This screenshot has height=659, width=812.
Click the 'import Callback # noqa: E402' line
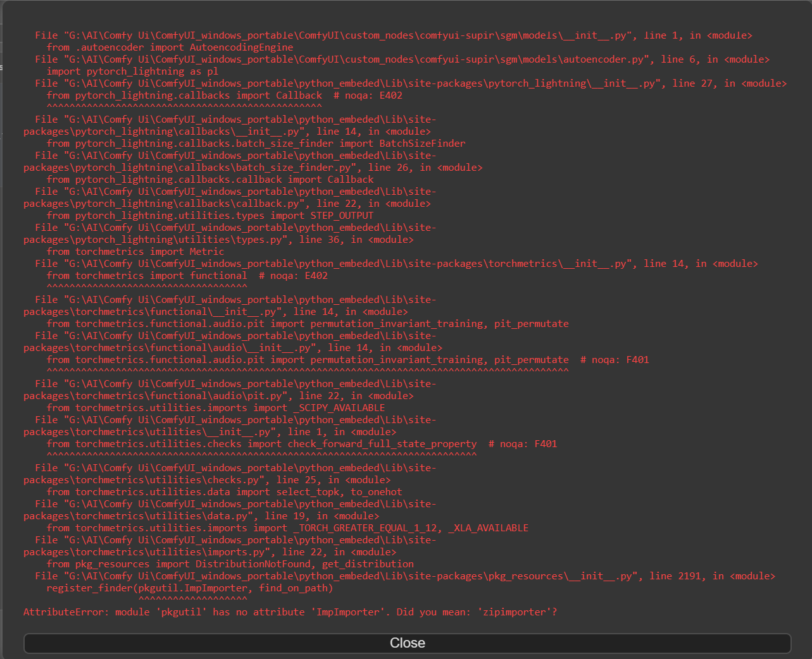(x=224, y=95)
